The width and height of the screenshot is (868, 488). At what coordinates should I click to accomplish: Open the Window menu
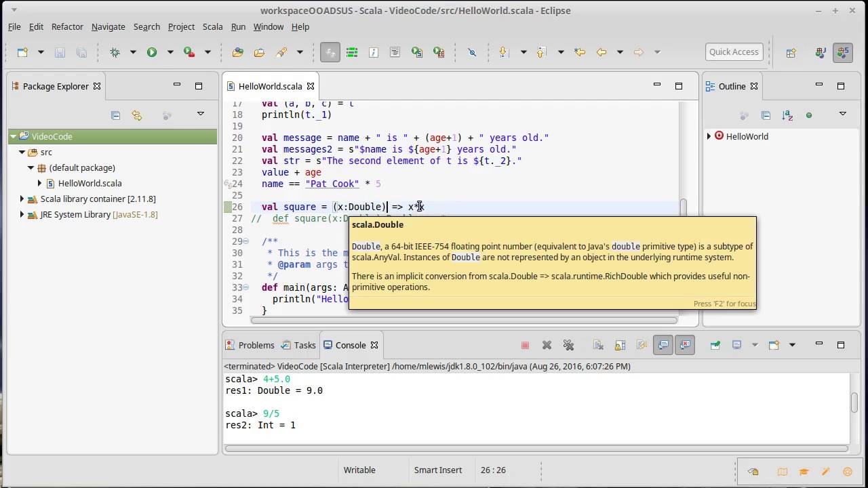point(269,26)
